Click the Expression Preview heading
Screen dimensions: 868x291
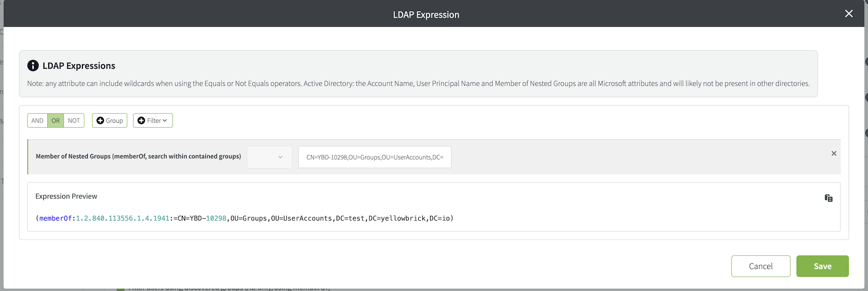(x=66, y=196)
